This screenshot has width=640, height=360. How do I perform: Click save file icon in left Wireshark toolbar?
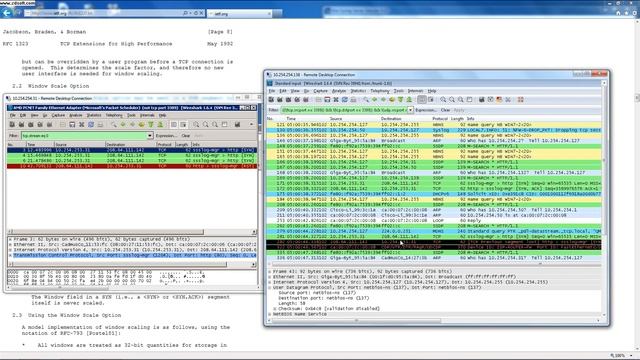(72, 124)
